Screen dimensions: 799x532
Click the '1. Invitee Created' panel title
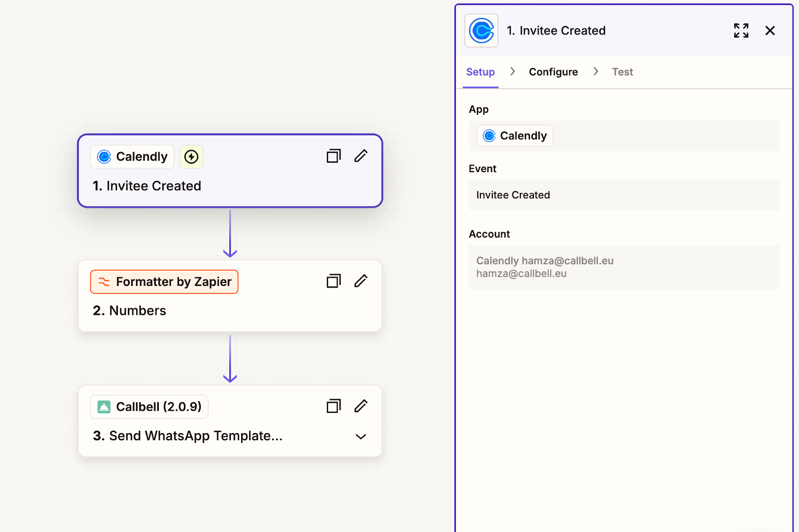pyautogui.click(x=556, y=30)
